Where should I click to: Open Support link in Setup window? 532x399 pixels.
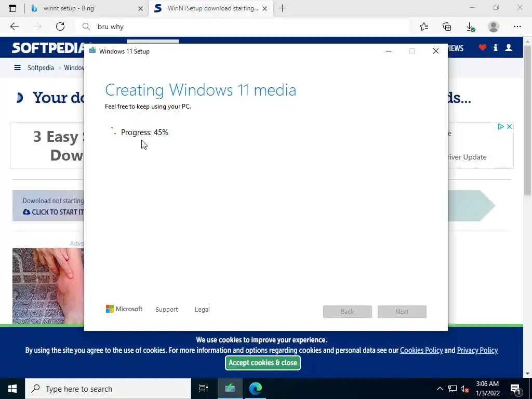click(167, 310)
